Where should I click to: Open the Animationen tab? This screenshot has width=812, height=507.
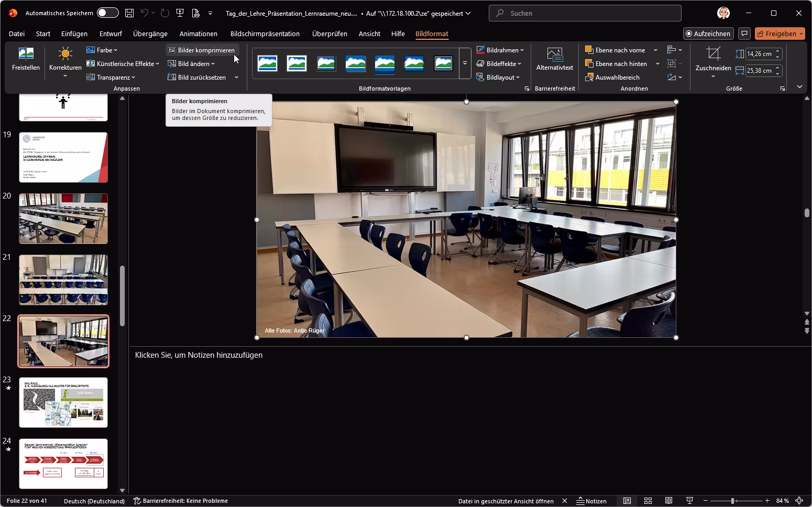(199, 34)
